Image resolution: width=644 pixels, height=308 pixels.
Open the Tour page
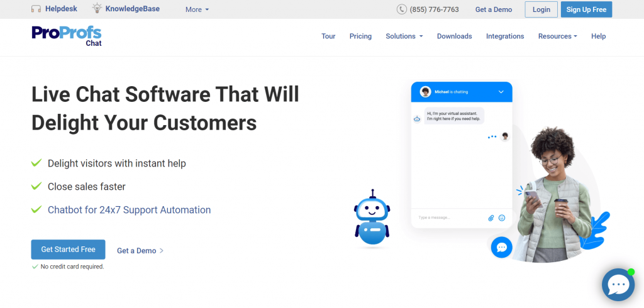(328, 36)
